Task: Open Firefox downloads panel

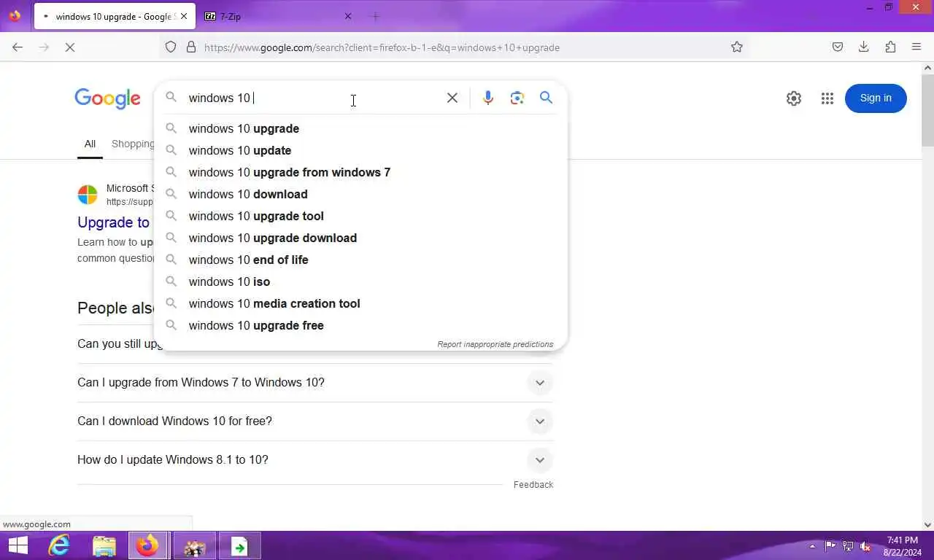Action: click(863, 47)
